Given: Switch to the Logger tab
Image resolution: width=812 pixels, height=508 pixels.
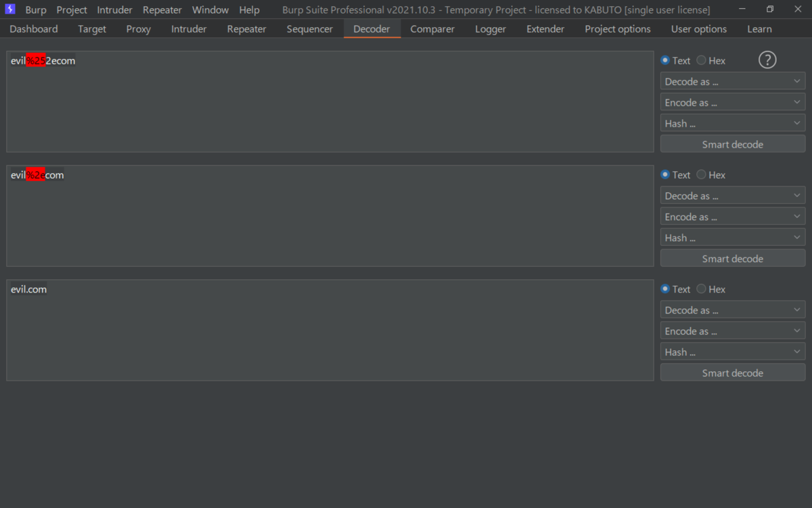Looking at the screenshot, I should click(491, 29).
